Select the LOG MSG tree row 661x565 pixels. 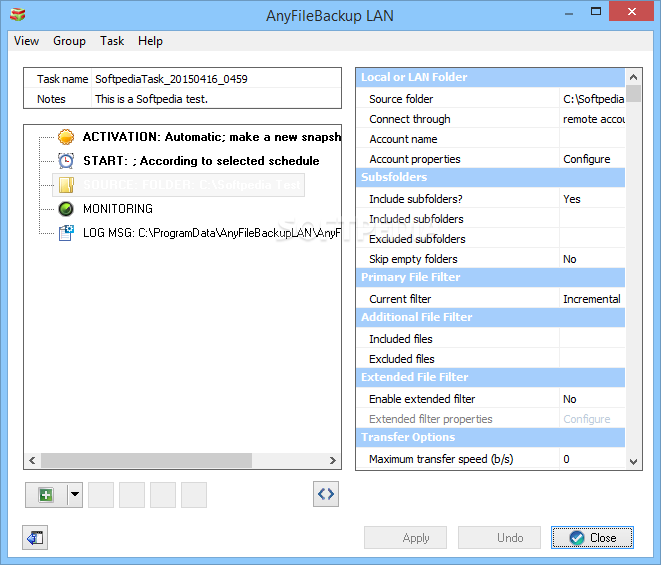212,233
